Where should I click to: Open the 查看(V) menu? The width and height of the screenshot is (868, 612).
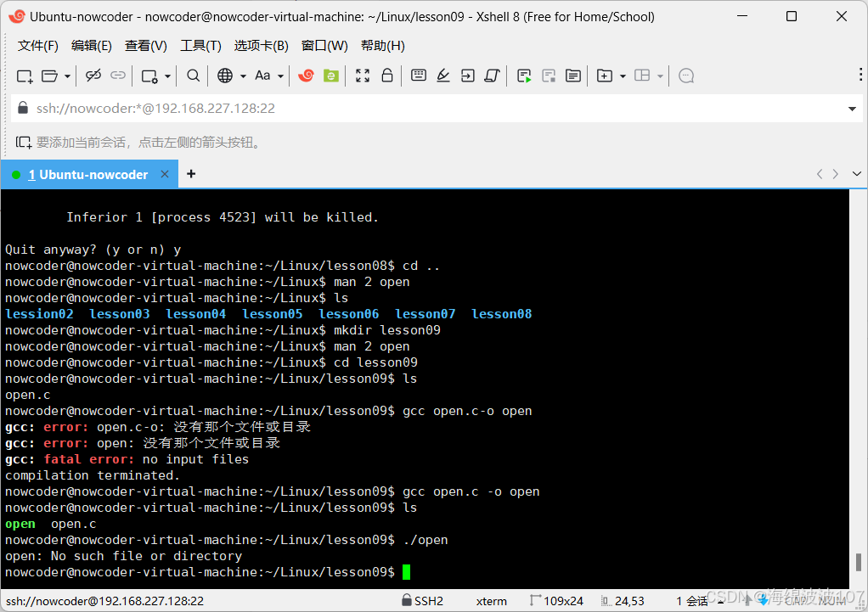(145, 45)
